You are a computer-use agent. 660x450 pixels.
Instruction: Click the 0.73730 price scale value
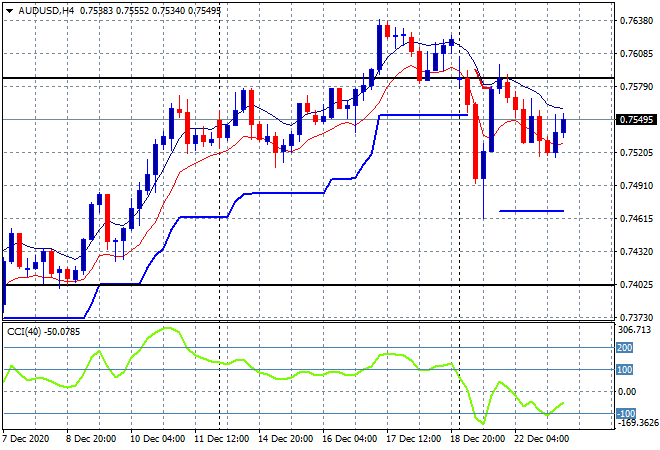pos(637,317)
